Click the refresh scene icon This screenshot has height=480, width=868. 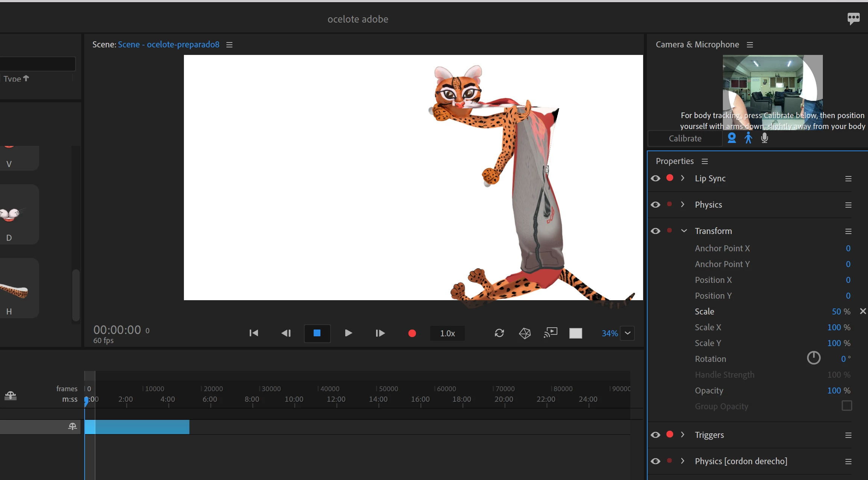point(499,333)
